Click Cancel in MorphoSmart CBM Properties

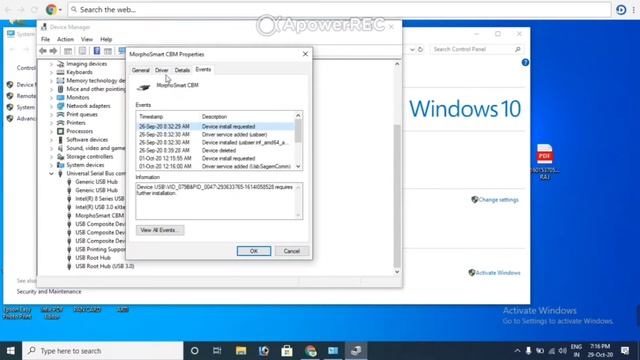tap(291, 251)
